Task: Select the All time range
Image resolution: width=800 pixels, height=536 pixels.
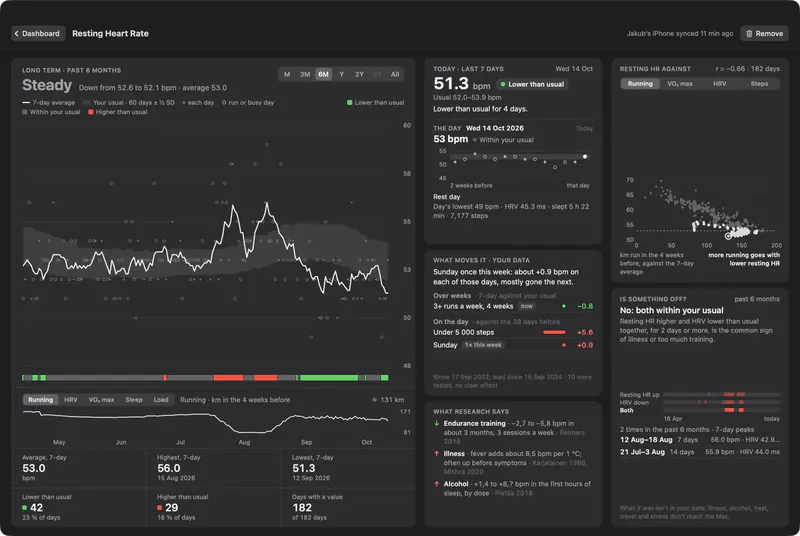Action: [x=395, y=74]
